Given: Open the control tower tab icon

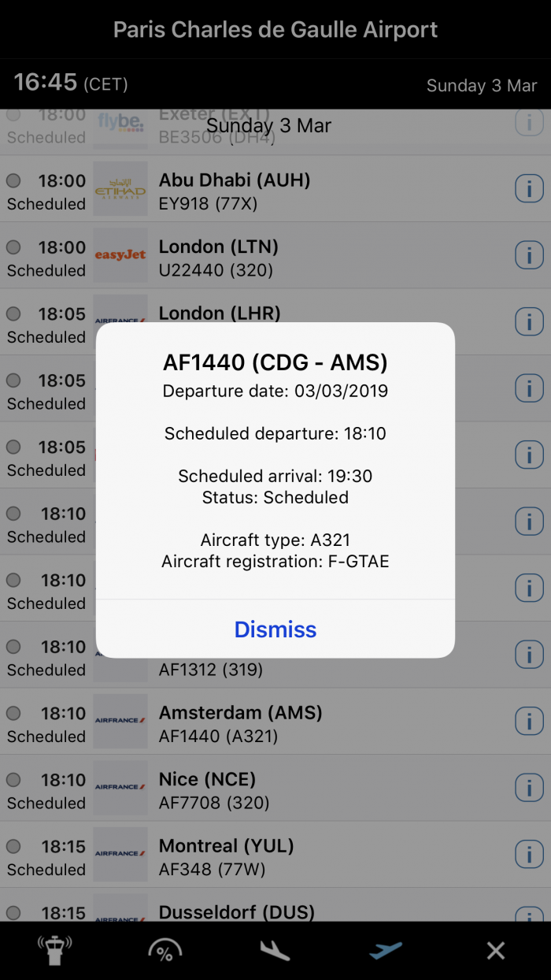Looking at the screenshot, I should point(54,950).
